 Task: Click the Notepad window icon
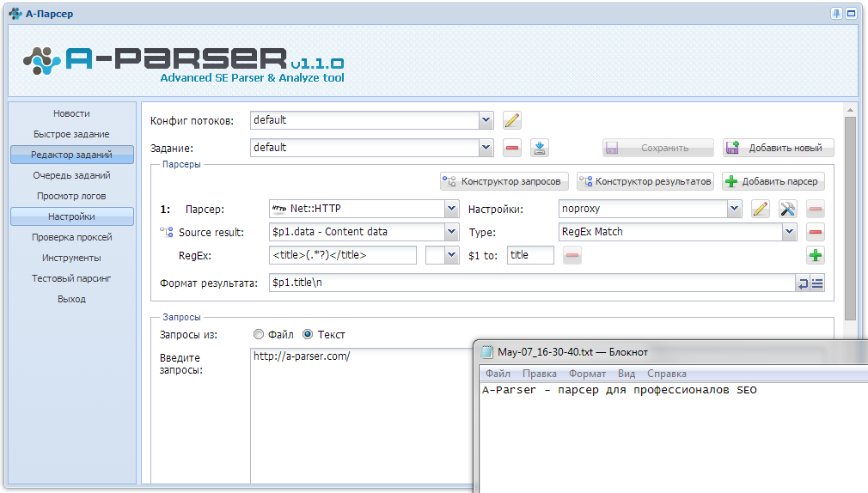pos(487,352)
